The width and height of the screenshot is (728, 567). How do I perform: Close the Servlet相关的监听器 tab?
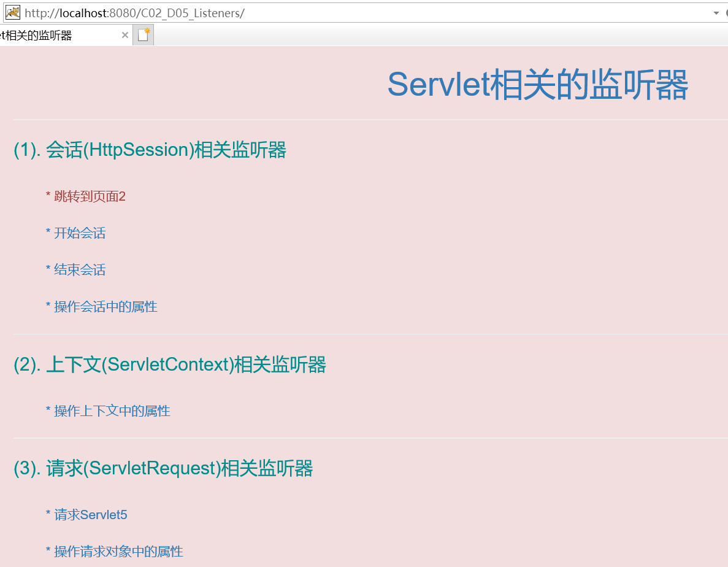(125, 36)
